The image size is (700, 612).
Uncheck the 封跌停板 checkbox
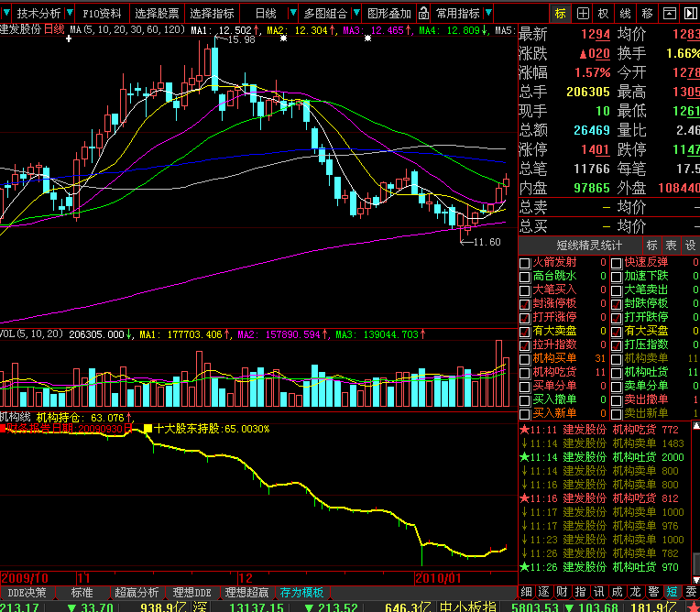[x=616, y=304]
